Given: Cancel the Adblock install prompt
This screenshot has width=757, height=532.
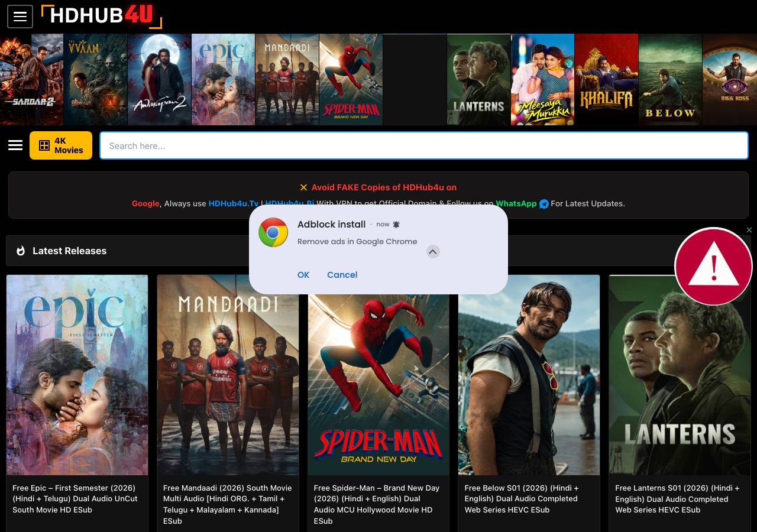Looking at the screenshot, I should coord(342,275).
